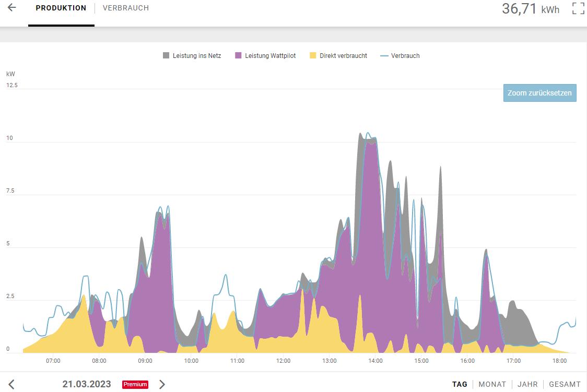The height and width of the screenshot is (392, 587).
Task: Hide series via Leistung ins Netz label
Action: 197,56
